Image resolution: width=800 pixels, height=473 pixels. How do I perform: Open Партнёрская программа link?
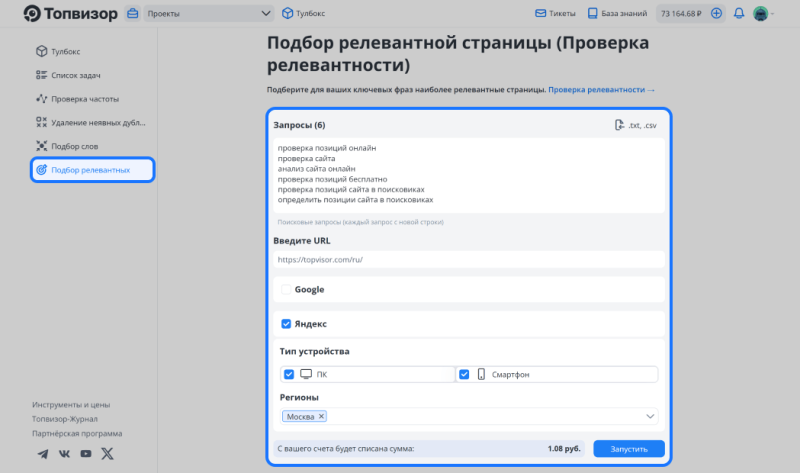pos(77,433)
